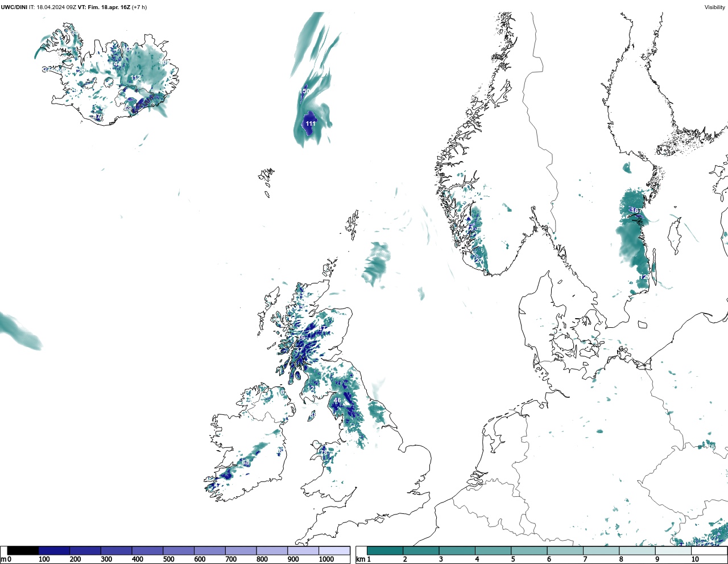The height and width of the screenshot is (564, 728).
Task: Click the 5–6 km legend swatch
Action: pyautogui.click(x=529, y=550)
